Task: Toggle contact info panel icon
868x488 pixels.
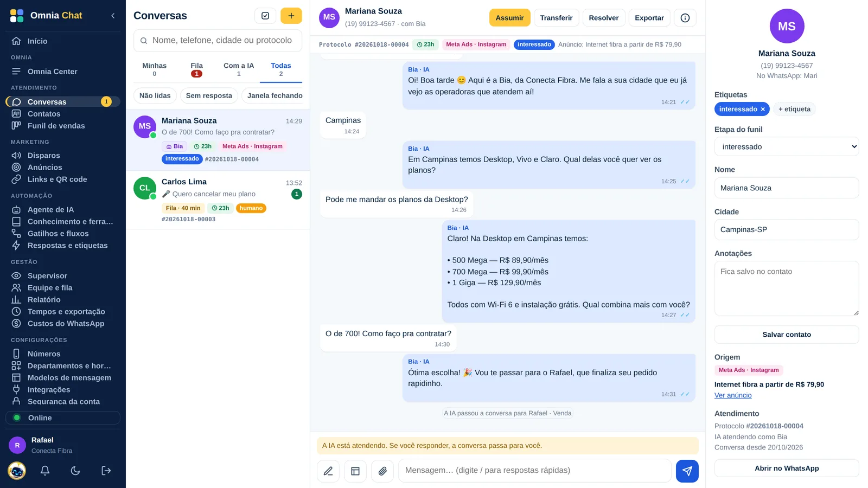Action: 685,18
